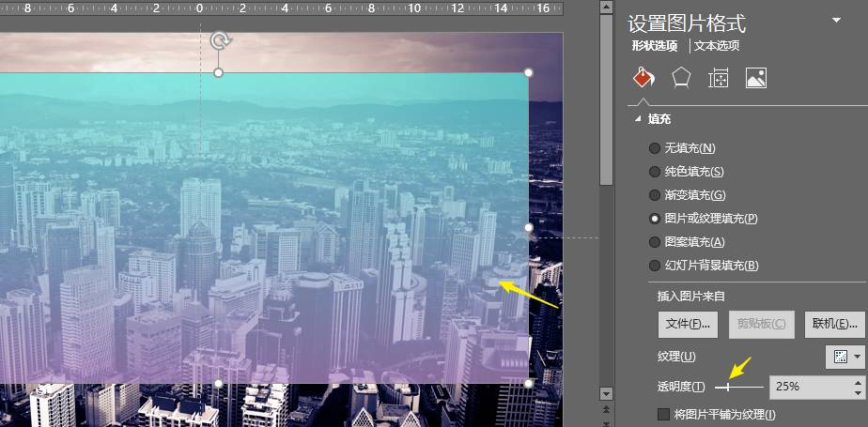Open the format pane options dropdown arrow

click(x=836, y=21)
